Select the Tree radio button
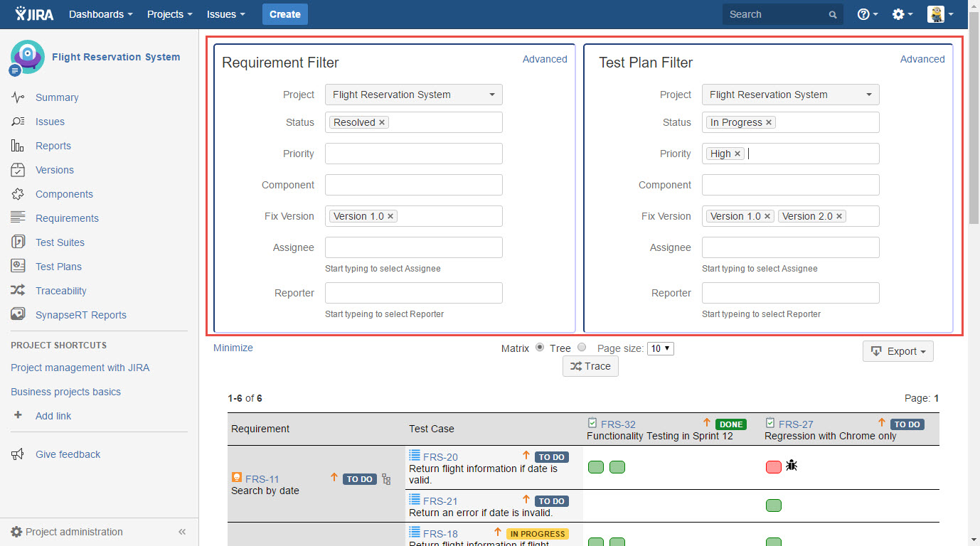This screenshot has height=546, width=980. click(x=582, y=348)
